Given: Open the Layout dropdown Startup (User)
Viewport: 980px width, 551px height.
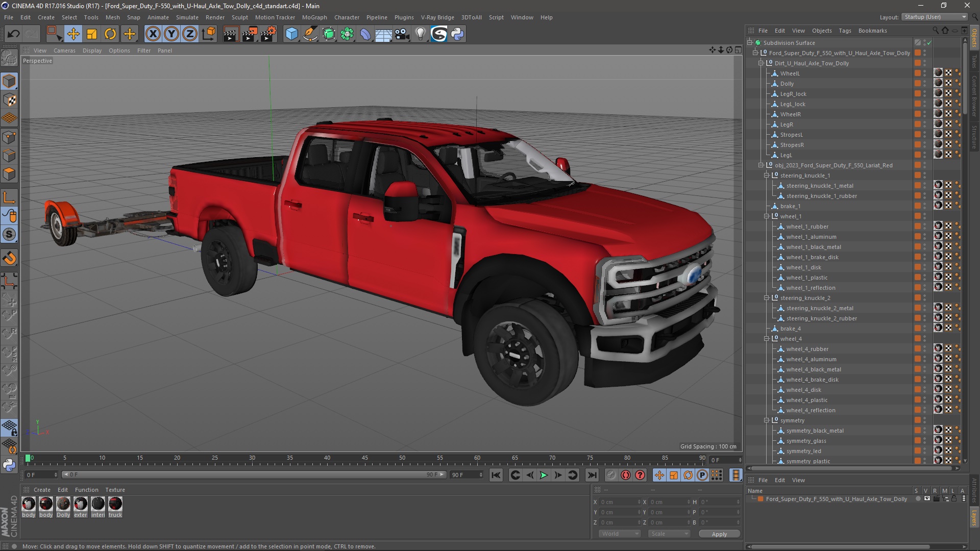Looking at the screenshot, I should tap(935, 17).
